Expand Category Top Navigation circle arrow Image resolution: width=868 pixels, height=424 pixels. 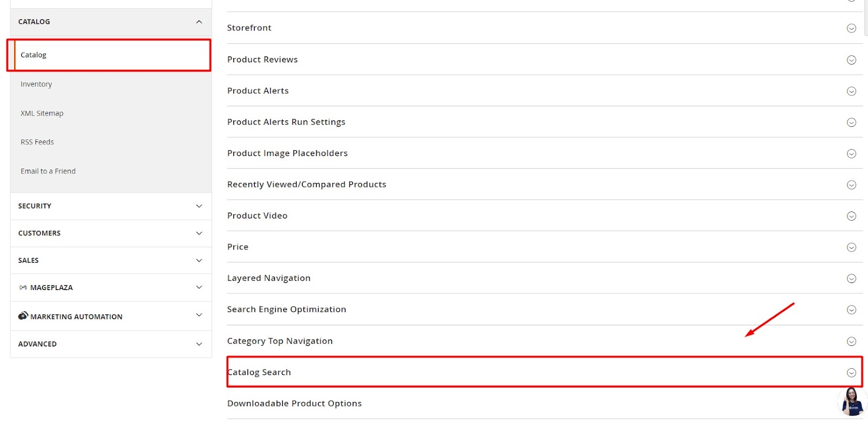(x=852, y=341)
